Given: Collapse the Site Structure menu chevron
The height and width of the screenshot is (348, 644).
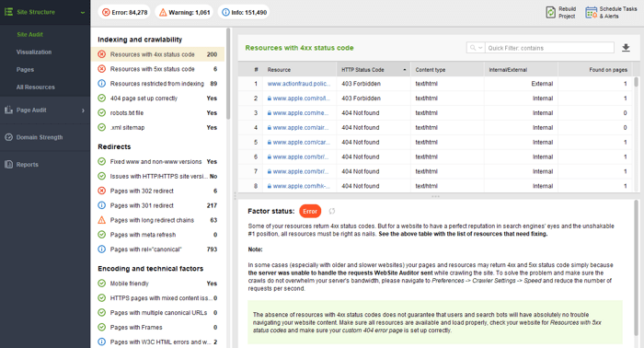Looking at the screenshot, I should pos(83,12).
